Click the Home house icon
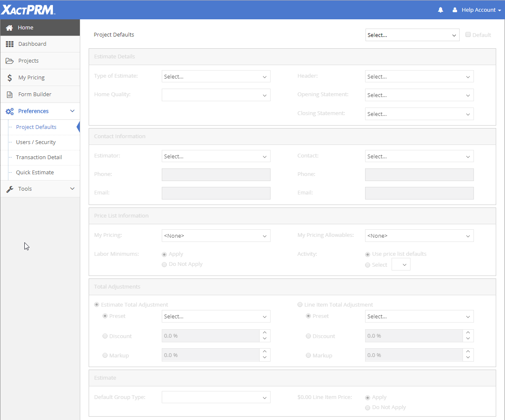 click(9, 28)
